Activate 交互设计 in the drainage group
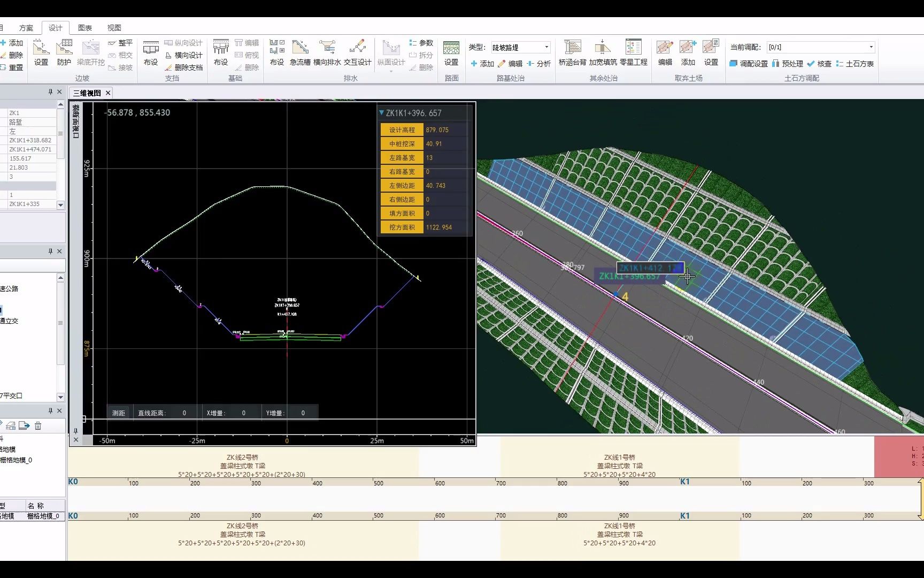The width and height of the screenshot is (924, 578). [357, 54]
